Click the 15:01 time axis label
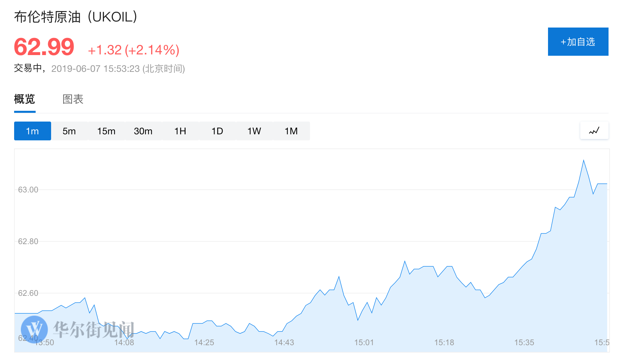This screenshot has width=624, height=364. click(x=364, y=343)
